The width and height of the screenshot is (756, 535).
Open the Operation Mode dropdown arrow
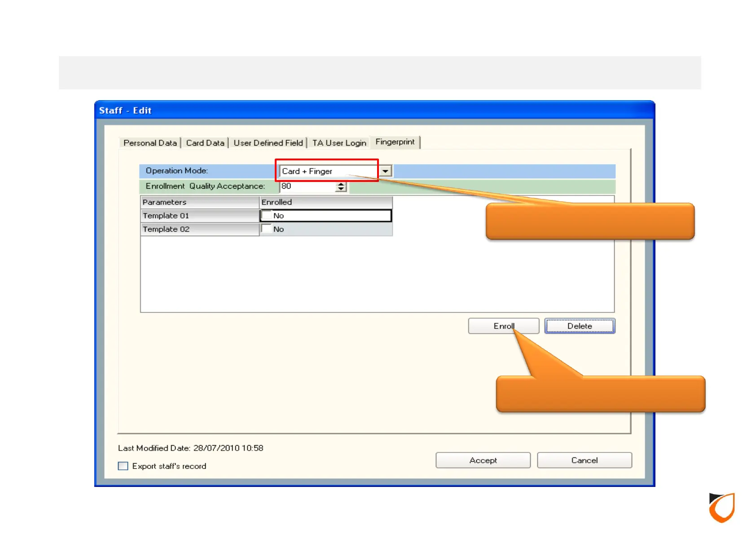(386, 171)
